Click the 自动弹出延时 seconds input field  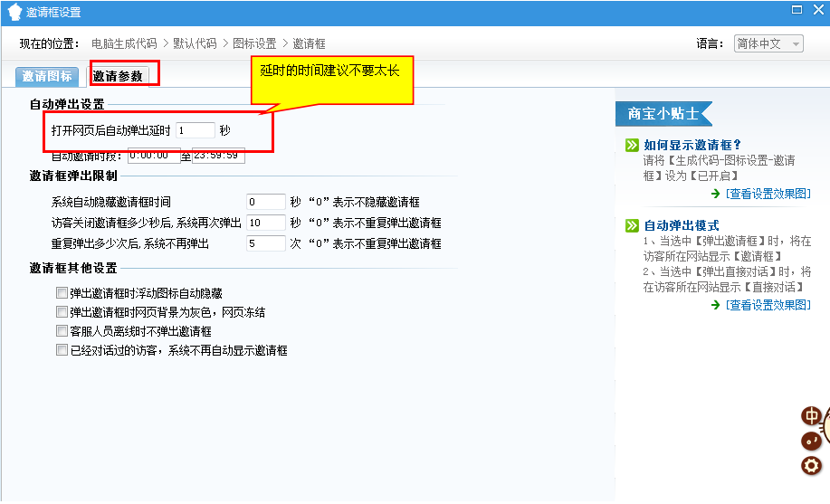(196, 130)
